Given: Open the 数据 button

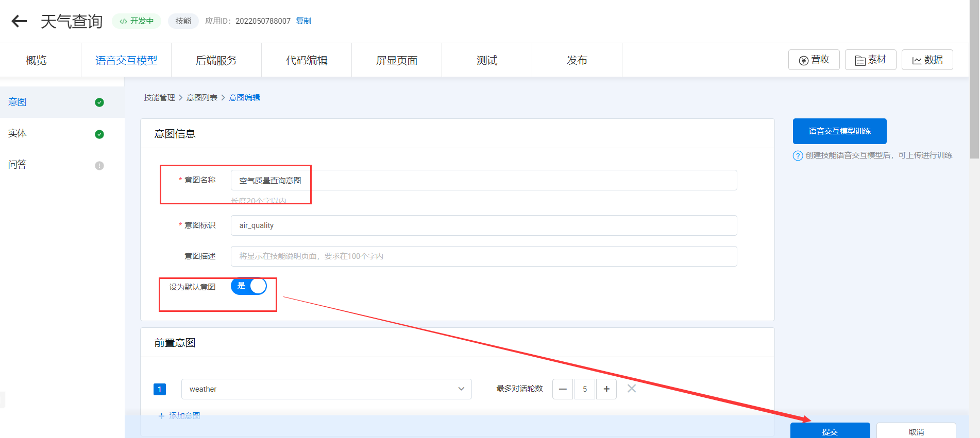Looking at the screenshot, I should (927, 60).
